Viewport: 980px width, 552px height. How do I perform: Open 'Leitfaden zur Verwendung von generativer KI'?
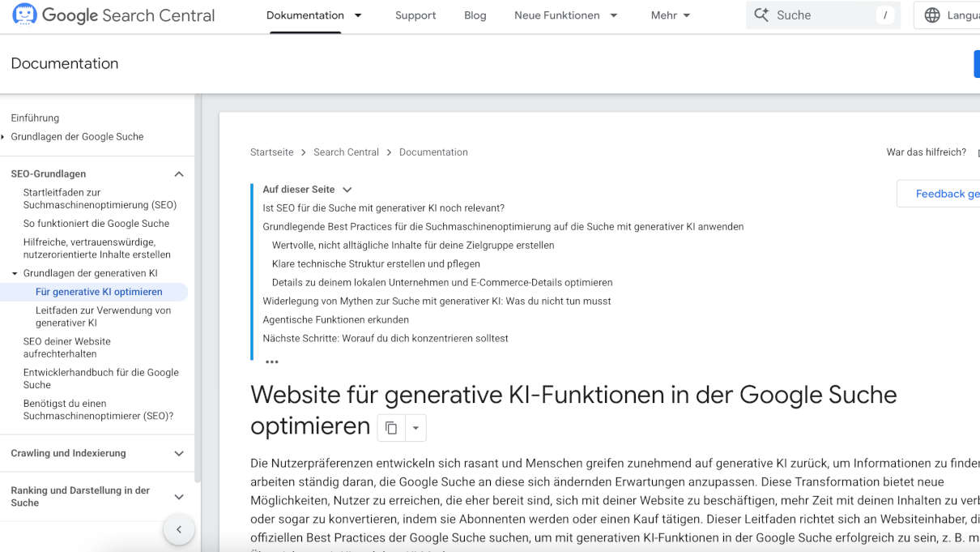[x=103, y=317]
